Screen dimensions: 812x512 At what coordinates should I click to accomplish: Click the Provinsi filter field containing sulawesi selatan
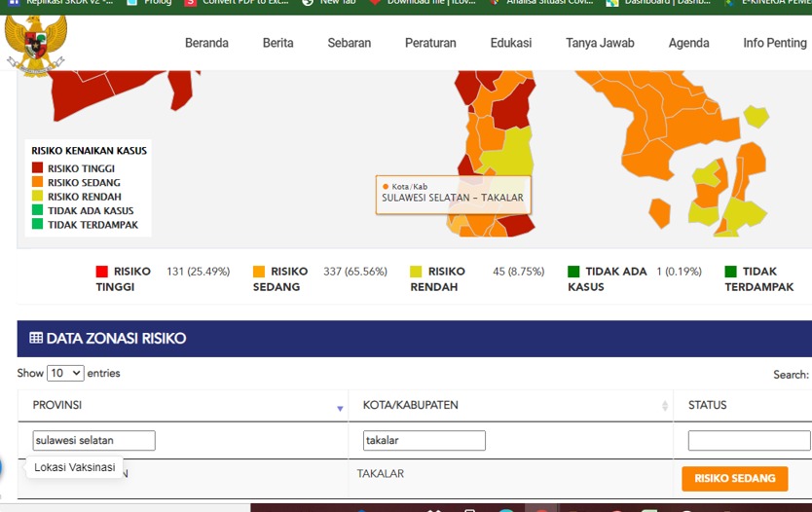[x=93, y=441]
